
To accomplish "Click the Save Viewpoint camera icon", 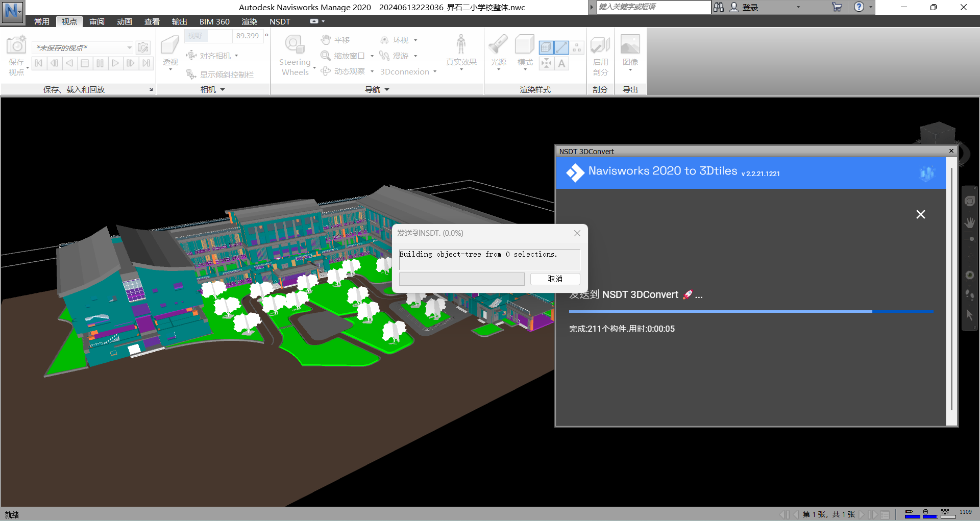I will tap(16, 45).
